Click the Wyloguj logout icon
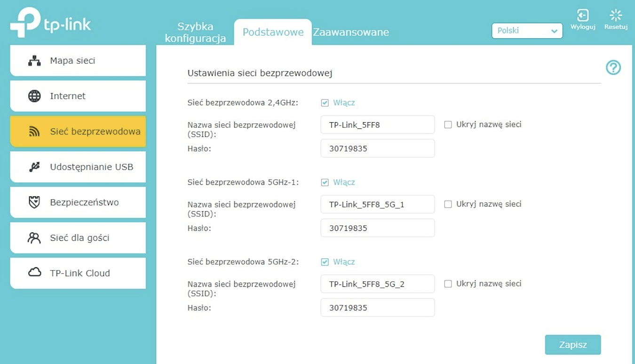 583,15
